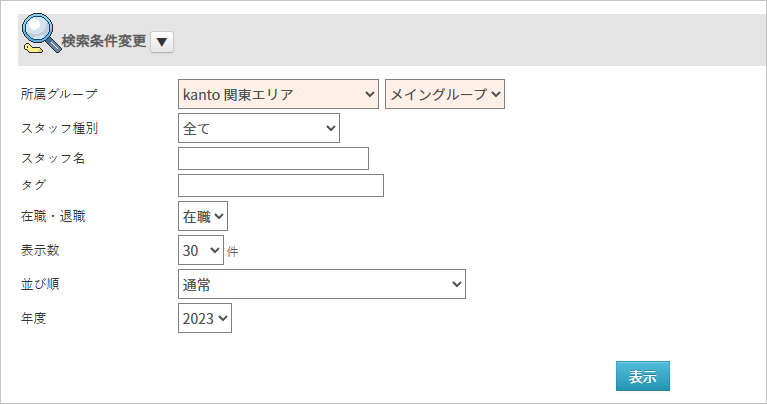Change the 表示数 dropdown set to 30
This screenshot has width=767, height=404.
[200, 250]
